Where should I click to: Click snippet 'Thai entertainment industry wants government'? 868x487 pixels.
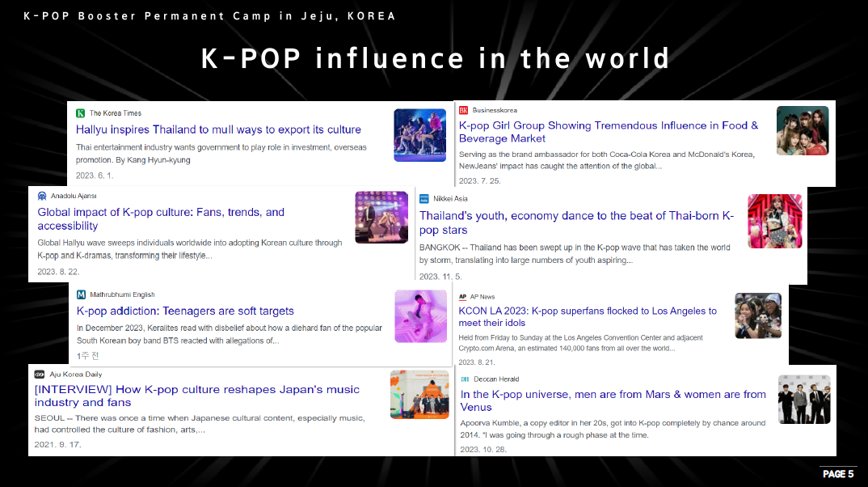221,154
